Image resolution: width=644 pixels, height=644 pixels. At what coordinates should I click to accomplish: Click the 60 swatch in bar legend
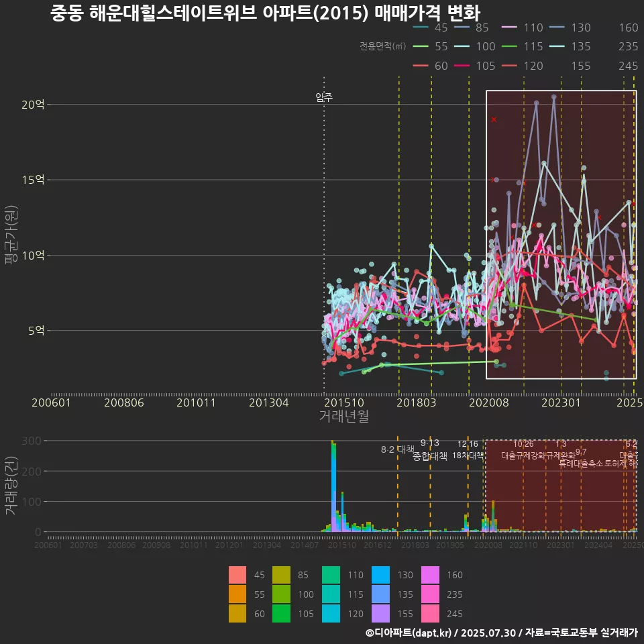[x=237, y=613]
